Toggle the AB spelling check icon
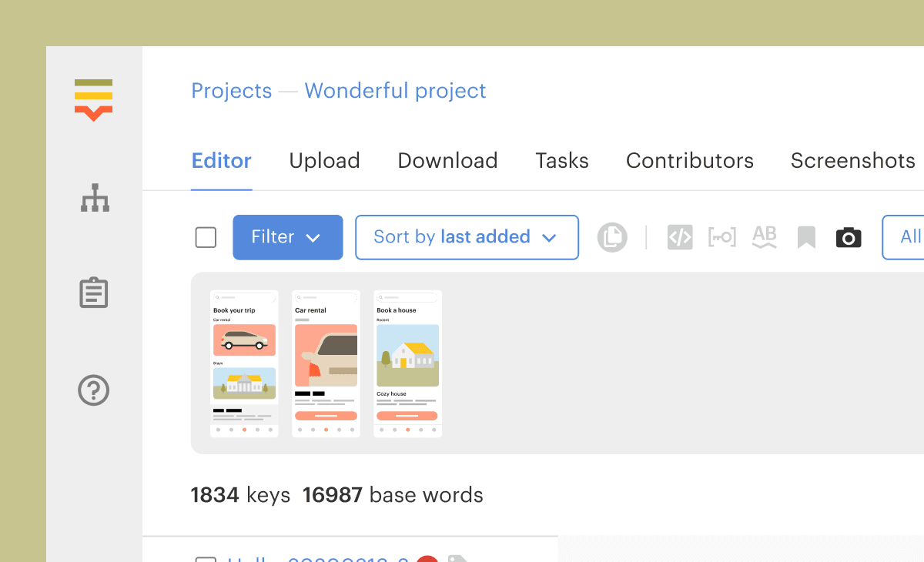This screenshot has height=562, width=924. click(764, 237)
